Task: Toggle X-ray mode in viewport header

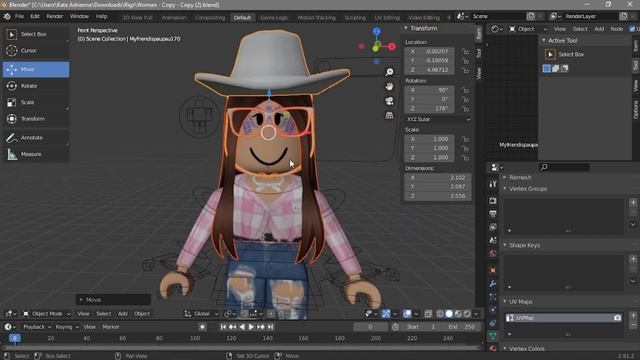Action: coord(428,313)
